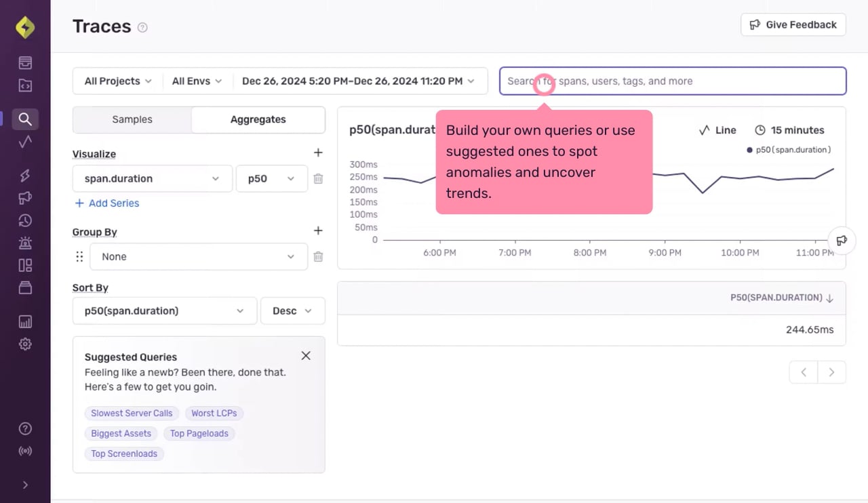Expand the All Projects dropdown
The width and height of the screenshot is (868, 503).
[118, 81]
